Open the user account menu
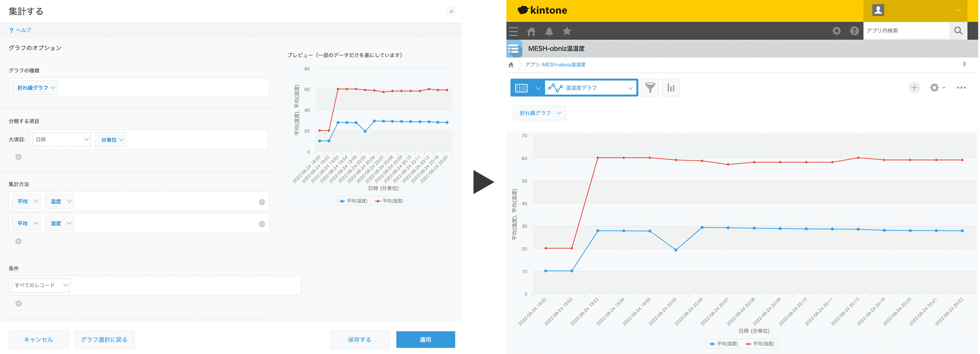980x354 pixels. click(920, 11)
